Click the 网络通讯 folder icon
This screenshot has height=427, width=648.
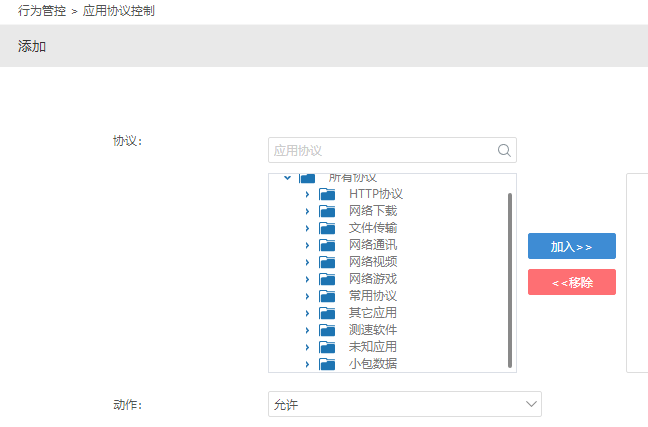[x=327, y=245]
